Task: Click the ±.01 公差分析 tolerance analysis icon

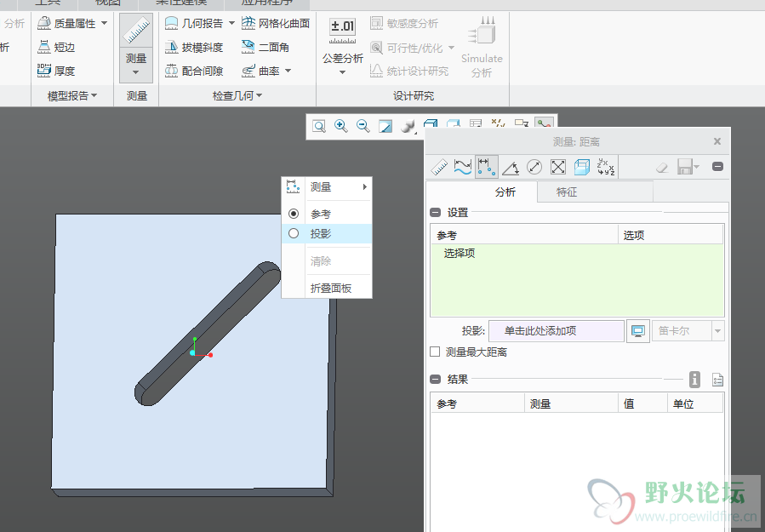Action: [x=342, y=31]
